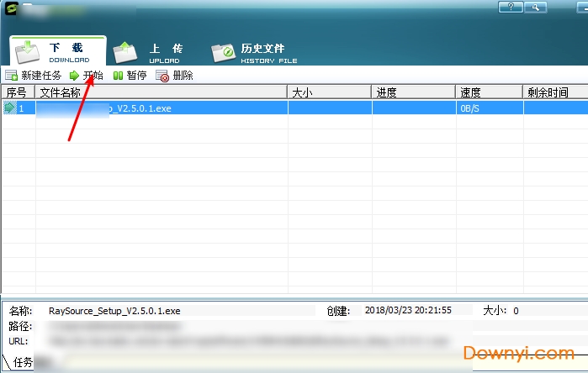Screen dimensions: 588x373
Task: Pause the download with 暂停 button
Action: point(130,76)
